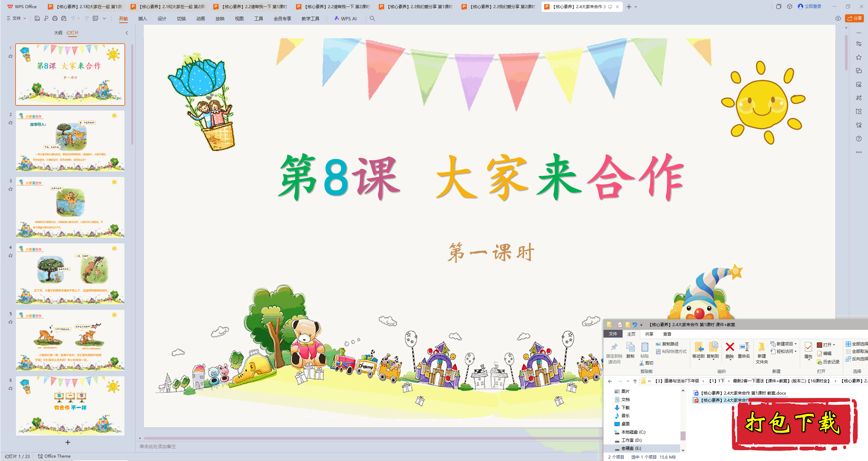Click the Undo arrow icon
The width and height of the screenshot is (868, 461).
(x=73, y=18)
